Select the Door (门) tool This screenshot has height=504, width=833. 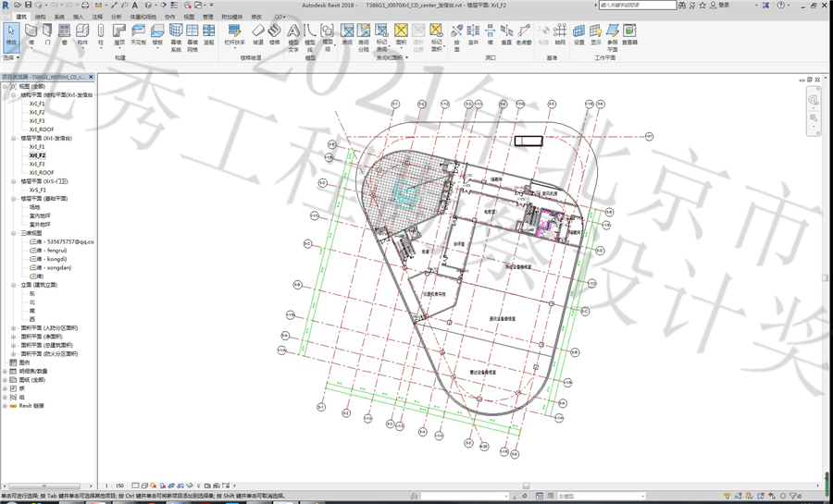[x=48, y=34]
